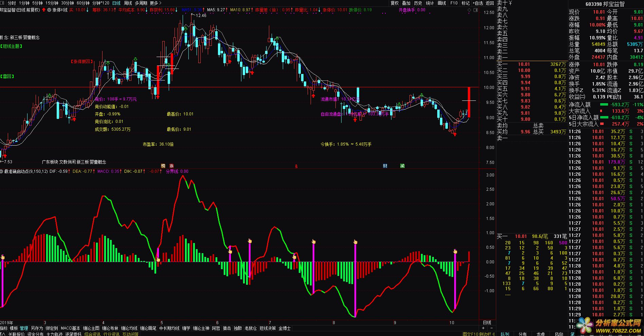The width and height of the screenshot is (644, 336).
Task: Add stock with +自选 button
Action: (x=477, y=3)
